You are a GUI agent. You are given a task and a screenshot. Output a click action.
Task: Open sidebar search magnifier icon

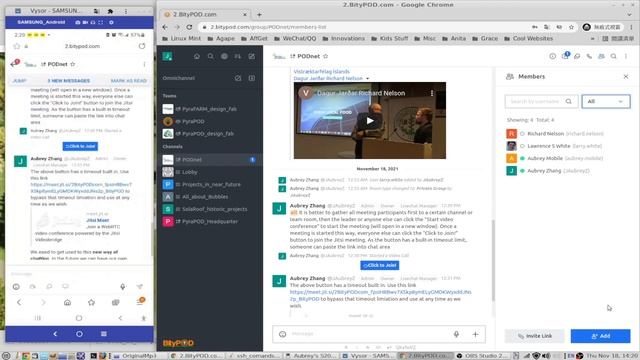click(211, 56)
